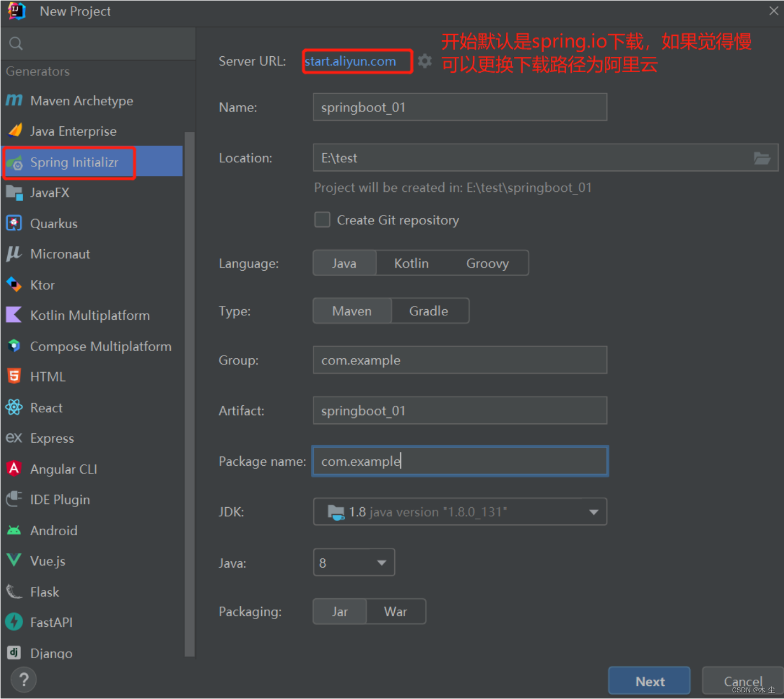Click the Express ex icon

(14, 438)
